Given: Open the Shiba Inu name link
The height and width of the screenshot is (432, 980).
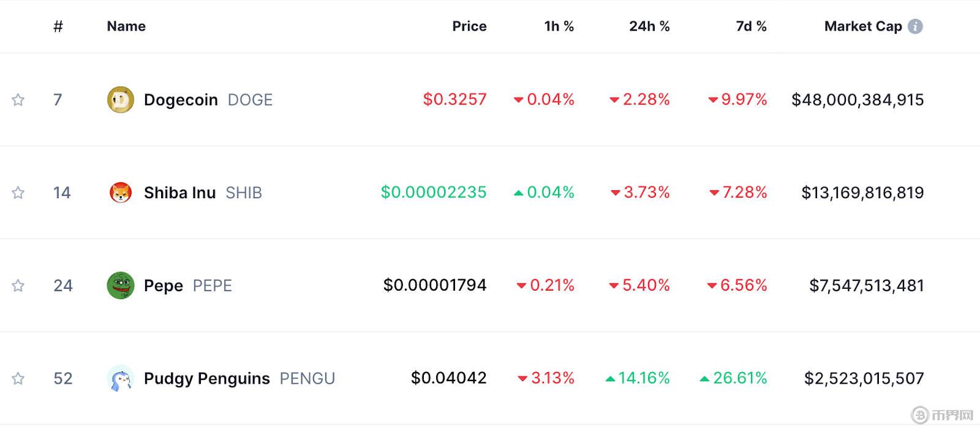Looking at the screenshot, I should click(179, 193).
